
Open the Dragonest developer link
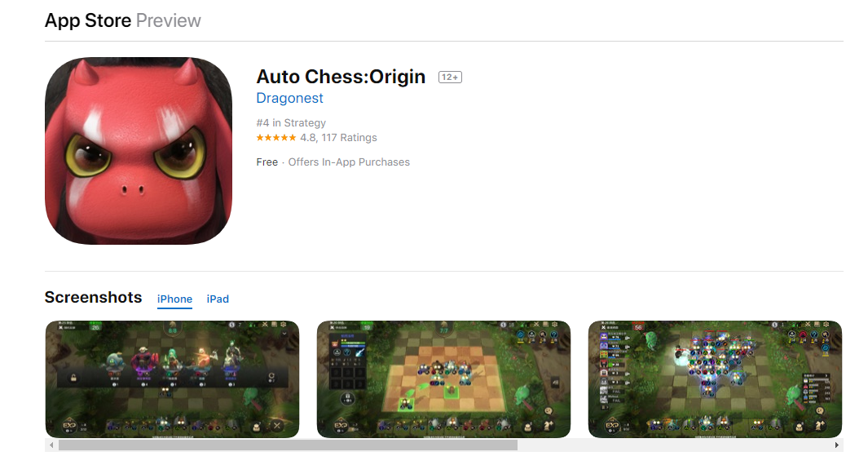pyautogui.click(x=289, y=98)
